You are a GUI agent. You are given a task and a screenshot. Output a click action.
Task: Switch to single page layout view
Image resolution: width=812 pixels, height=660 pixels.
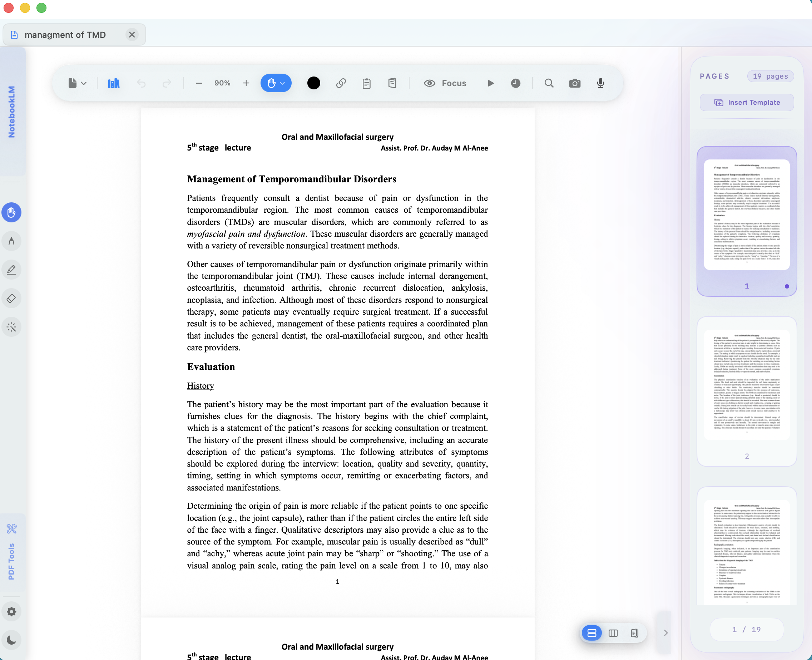click(x=634, y=633)
